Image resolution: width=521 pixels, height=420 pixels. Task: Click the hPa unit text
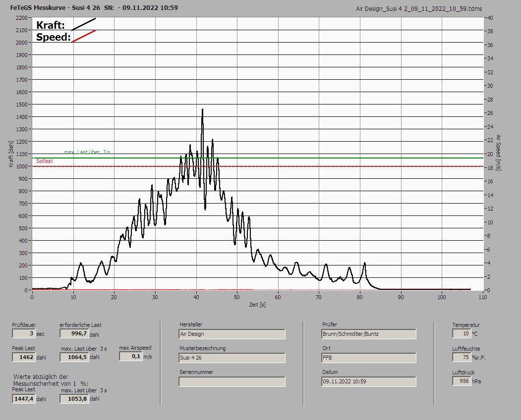tap(476, 381)
